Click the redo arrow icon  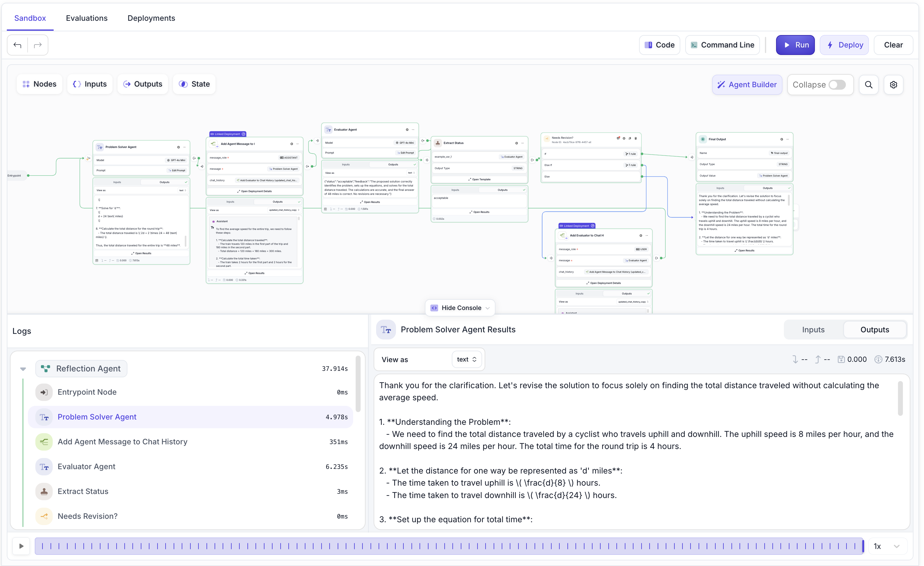(38, 45)
